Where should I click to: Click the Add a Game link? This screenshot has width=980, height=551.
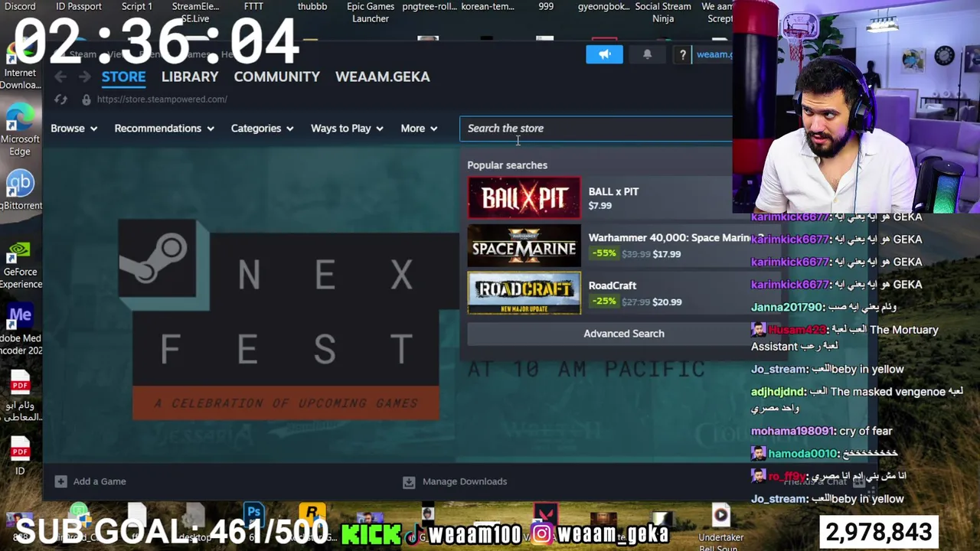100,481
